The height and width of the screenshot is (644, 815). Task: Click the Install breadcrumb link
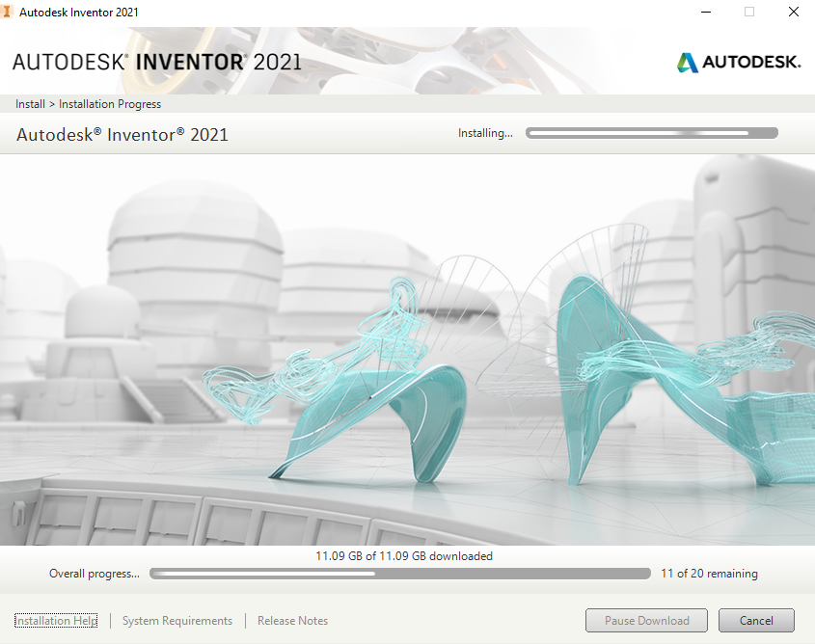[x=30, y=103]
